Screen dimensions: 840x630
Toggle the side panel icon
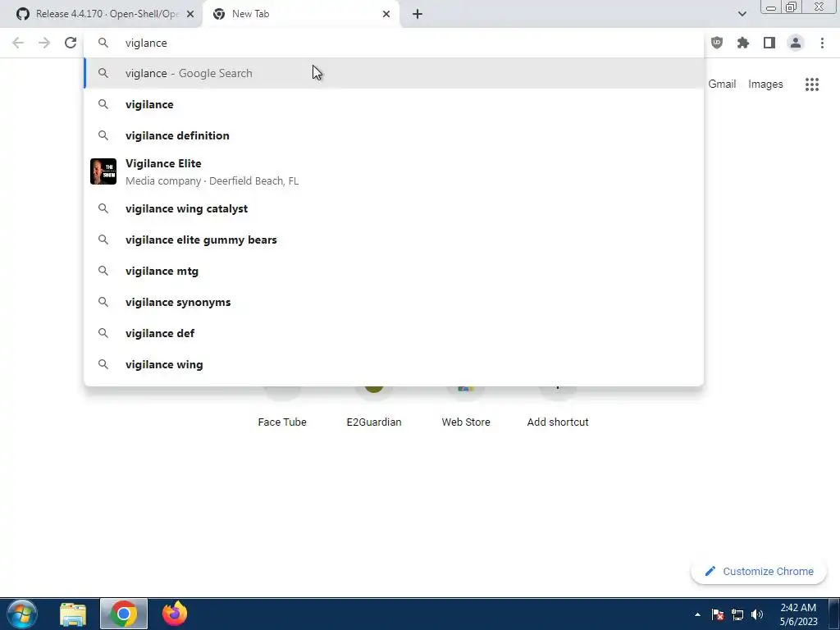point(769,43)
